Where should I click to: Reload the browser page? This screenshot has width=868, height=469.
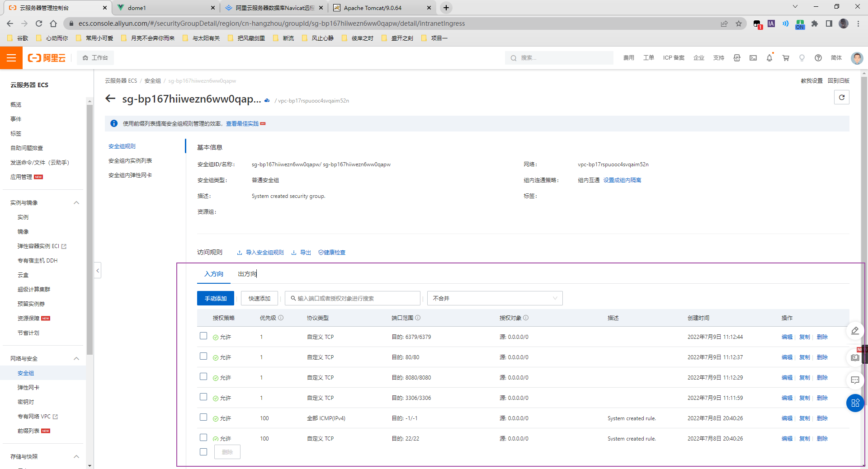(39, 23)
